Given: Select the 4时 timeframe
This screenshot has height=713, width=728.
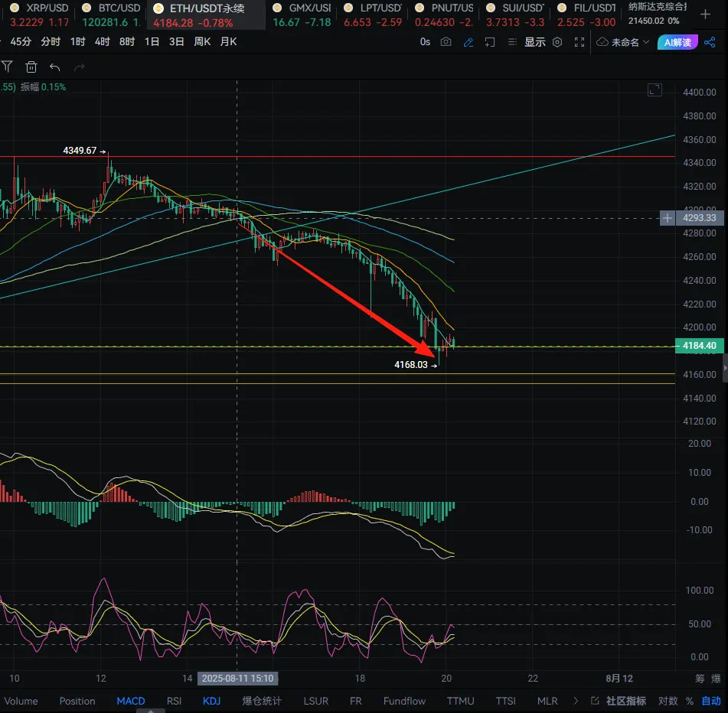Looking at the screenshot, I should (x=102, y=42).
